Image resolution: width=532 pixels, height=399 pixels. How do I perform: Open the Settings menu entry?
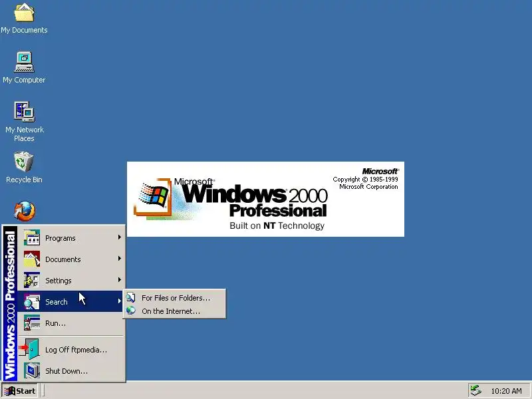point(71,280)
